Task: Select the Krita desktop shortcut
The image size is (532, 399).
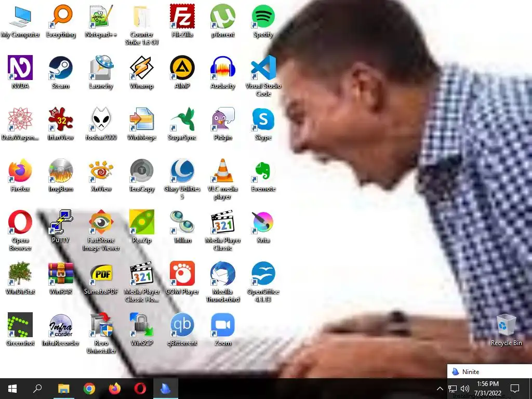Action: [263, 227]
